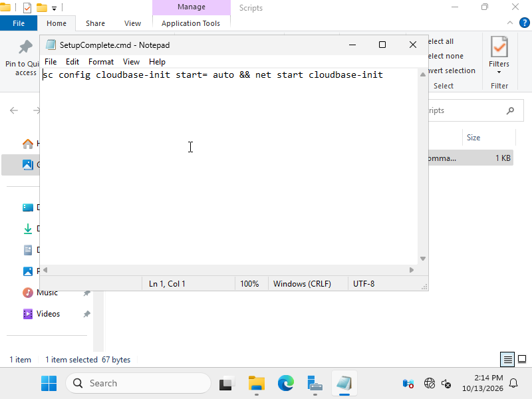
Task: Click Pin to Quick access icon
Action: point(25,47)
